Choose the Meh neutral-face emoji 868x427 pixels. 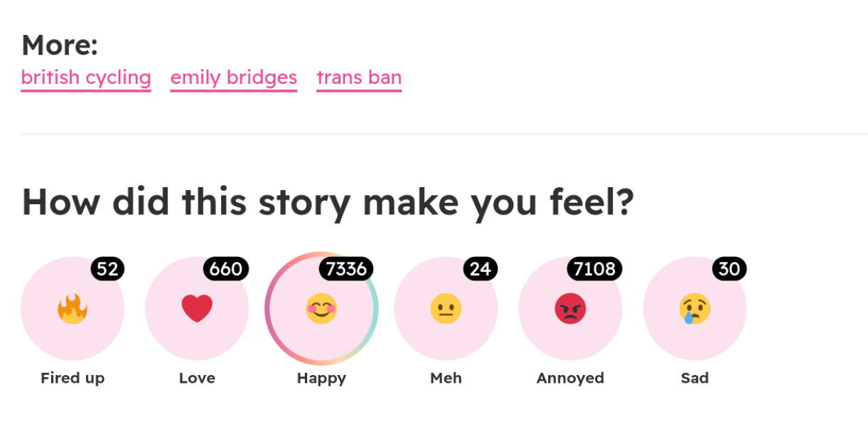tap(446, 307)
